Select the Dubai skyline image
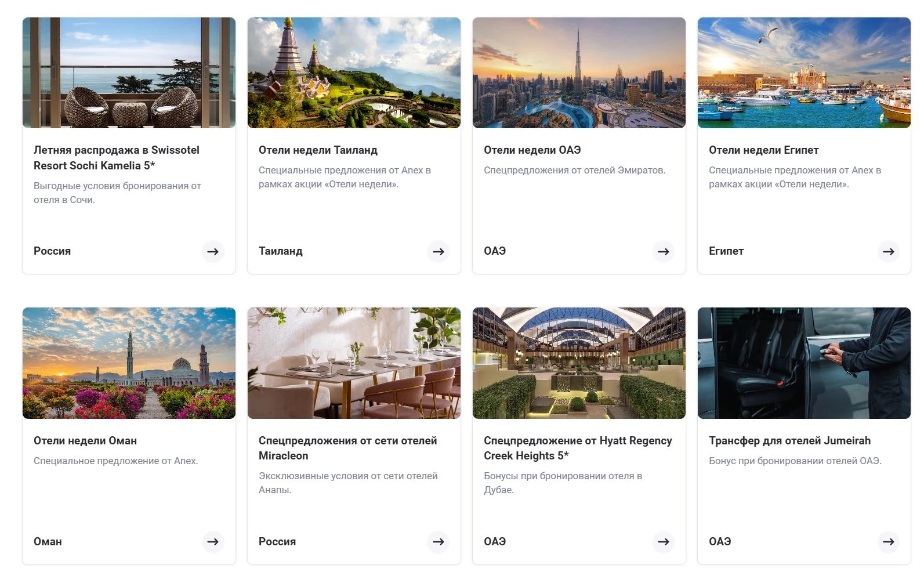Image resolution: width=924 pixels, height=572 pixels. pyautogui.click(x=579, y=73)
